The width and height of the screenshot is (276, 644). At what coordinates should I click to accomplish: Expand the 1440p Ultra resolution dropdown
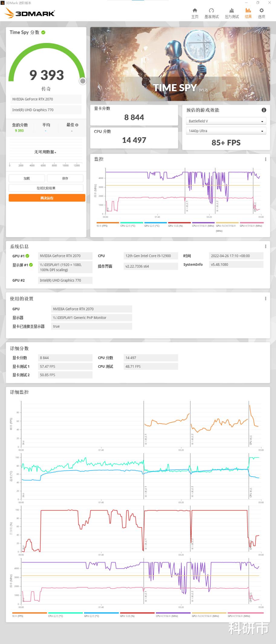coord(226,131)
